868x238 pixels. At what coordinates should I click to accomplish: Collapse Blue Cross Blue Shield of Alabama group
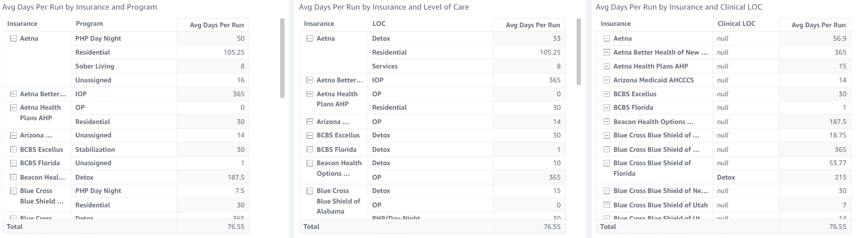pos(310,191)
